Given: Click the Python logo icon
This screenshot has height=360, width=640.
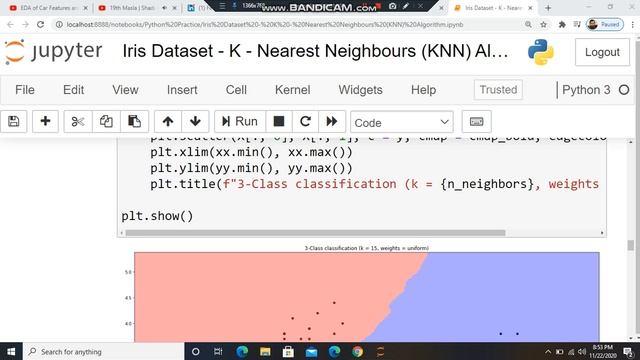Looking at the screenshot, I should click(541, 52).
